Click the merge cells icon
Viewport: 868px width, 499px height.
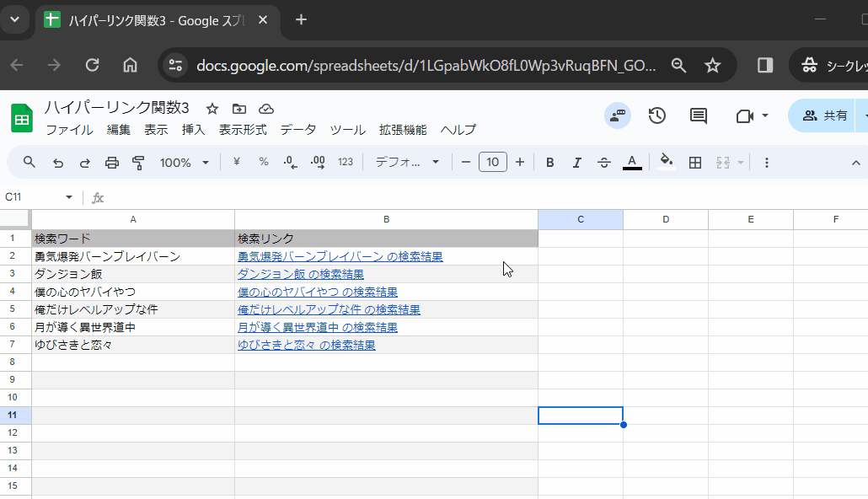[x=723, y=163]
